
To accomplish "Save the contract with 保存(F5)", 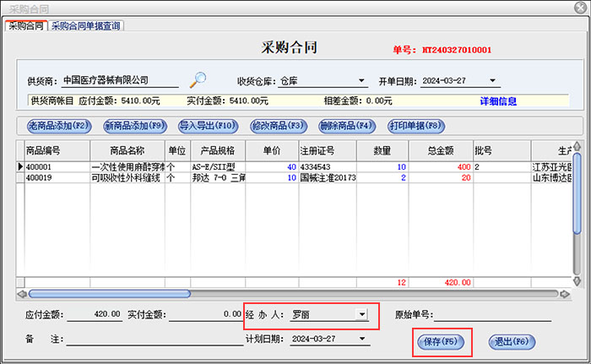I will click(439, 342).
